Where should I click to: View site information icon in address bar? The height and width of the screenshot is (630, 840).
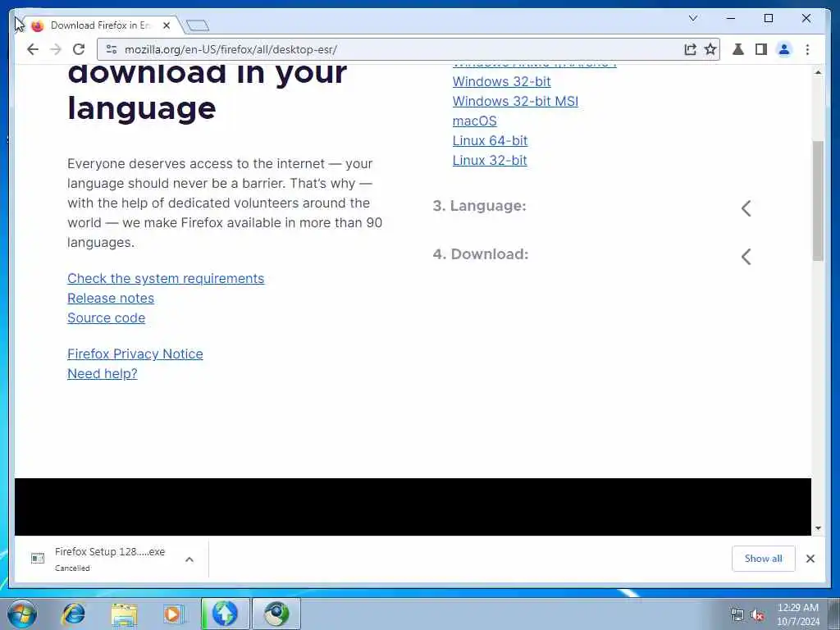112,49
